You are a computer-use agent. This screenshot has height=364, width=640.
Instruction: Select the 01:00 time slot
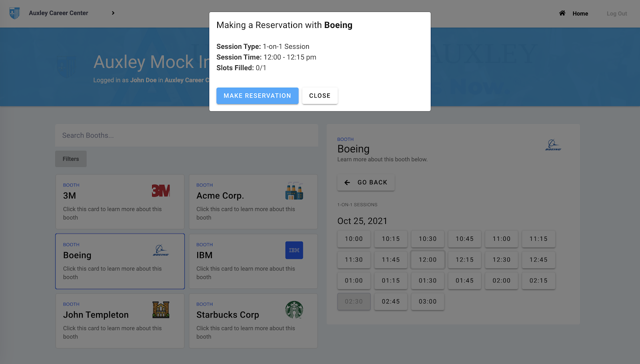pos(354,281)
